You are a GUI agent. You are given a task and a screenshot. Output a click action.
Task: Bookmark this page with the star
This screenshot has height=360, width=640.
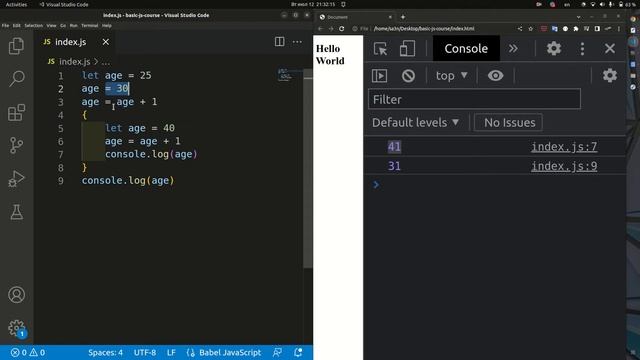click(531, 29)
